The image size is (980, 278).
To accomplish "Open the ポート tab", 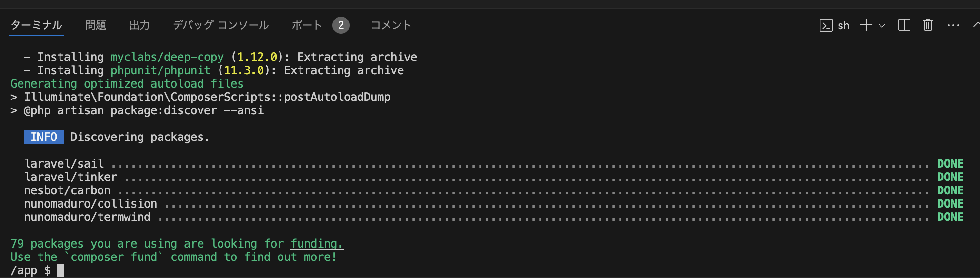I will 305,25.
